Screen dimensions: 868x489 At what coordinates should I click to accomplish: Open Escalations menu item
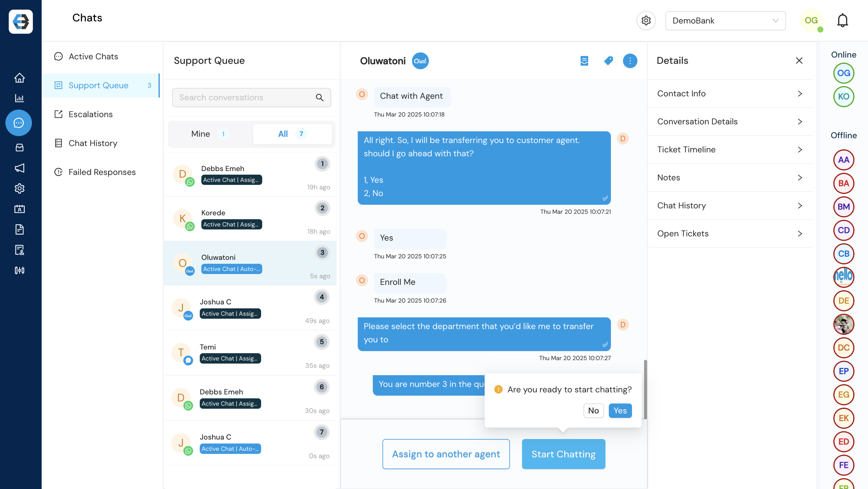point(101,114)
